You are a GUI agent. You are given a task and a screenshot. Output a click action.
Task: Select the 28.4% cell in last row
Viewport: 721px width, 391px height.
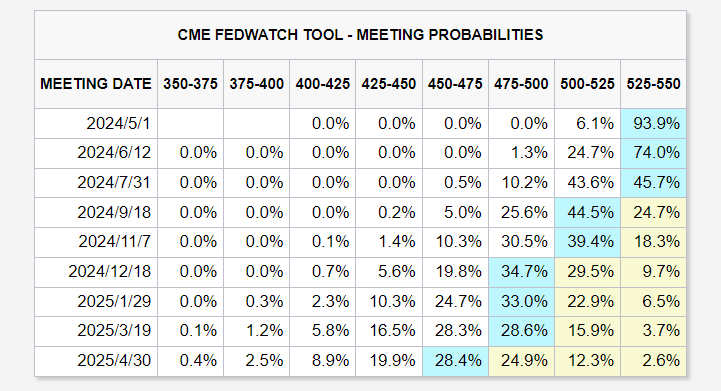455,361
